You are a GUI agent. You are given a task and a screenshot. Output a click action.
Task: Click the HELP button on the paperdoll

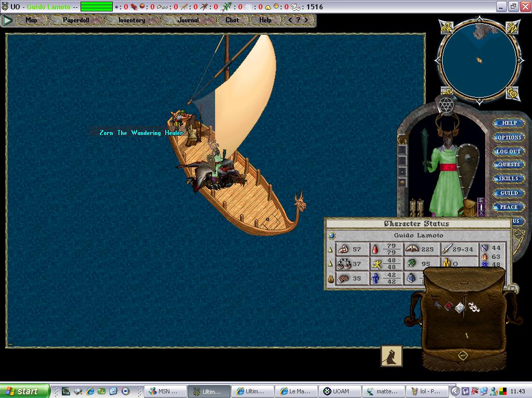pyautogui.click(x=509, y=123)
